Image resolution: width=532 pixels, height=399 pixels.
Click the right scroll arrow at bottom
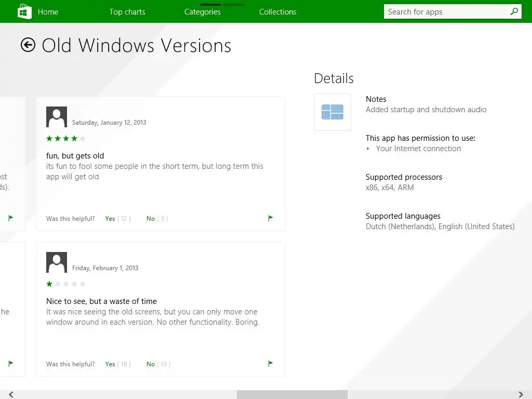pyautogui.click(x=521, y=394)
